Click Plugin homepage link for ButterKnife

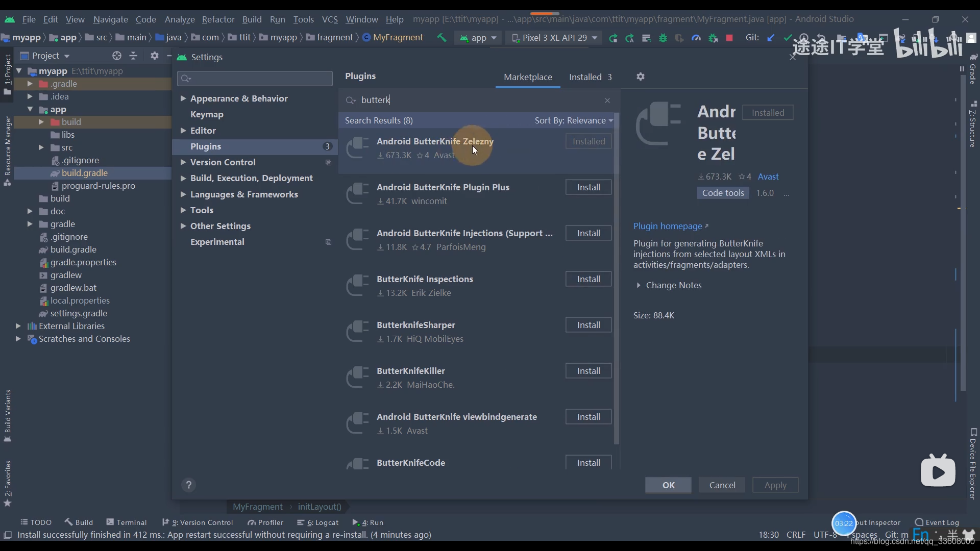point(668,226)
